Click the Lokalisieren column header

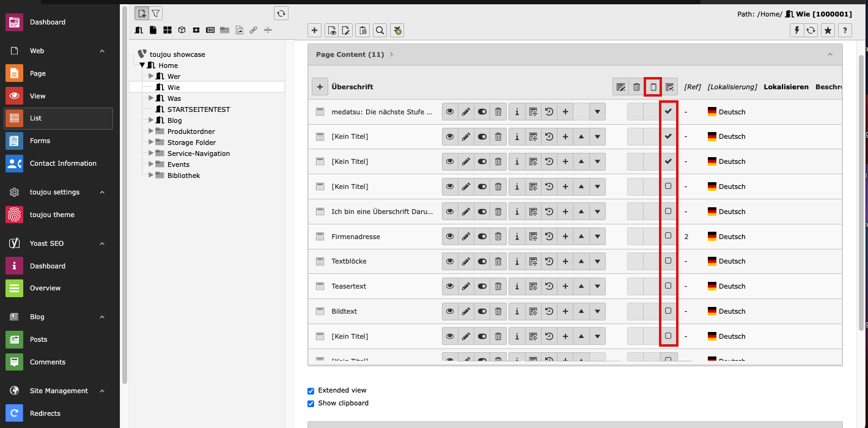pyautogui.click(x=785, y=87)
